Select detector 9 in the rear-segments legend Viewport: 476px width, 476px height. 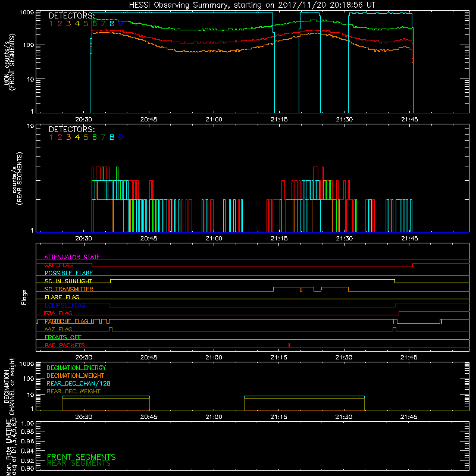[121, 137]
